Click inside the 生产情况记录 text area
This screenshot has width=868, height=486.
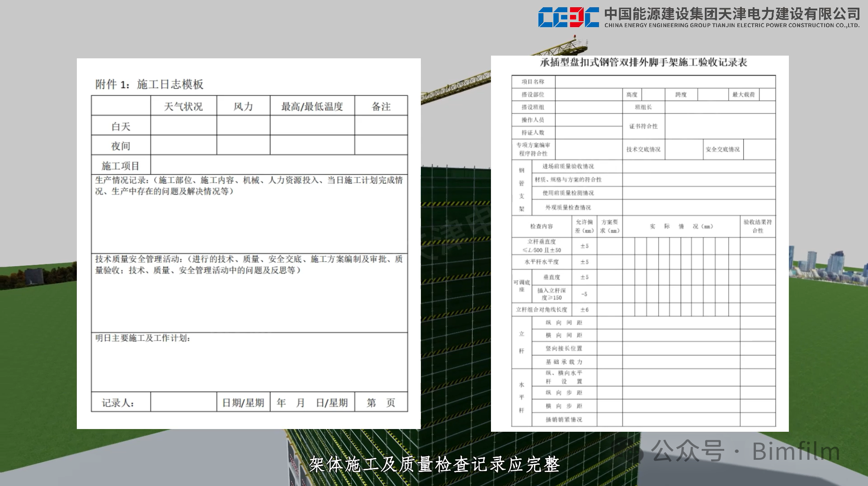pos(249,224)
